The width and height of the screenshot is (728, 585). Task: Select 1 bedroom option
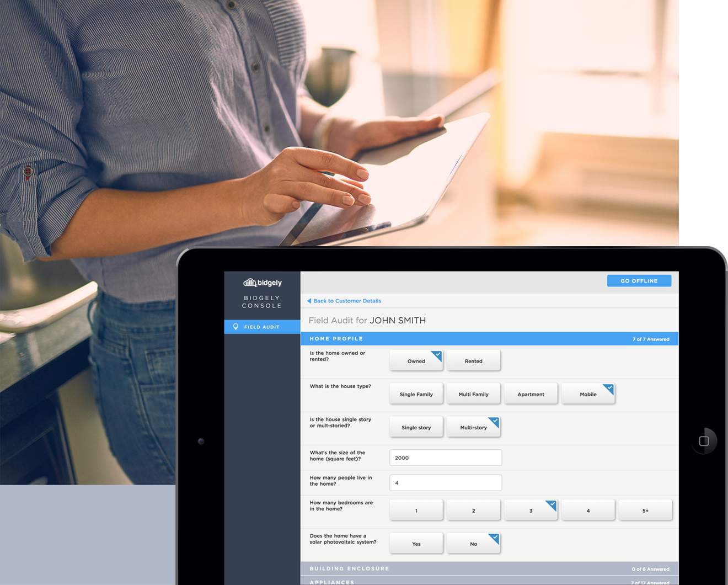416,510
